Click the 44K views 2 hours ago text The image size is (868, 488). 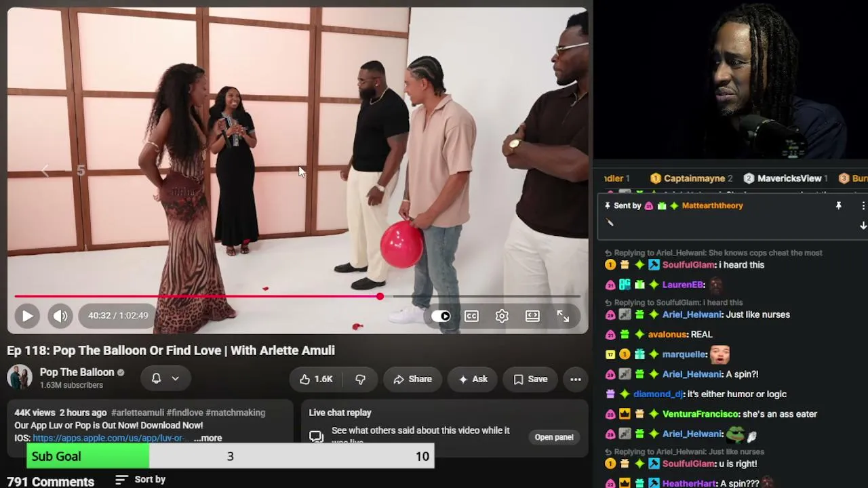(x=60, y=413)
